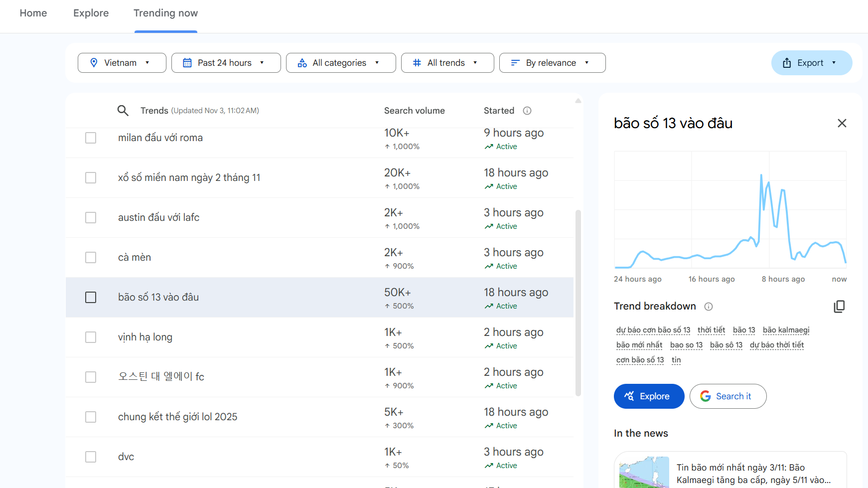Click the Trend breakdown info icon
The image size is (868, 488).
(708, 307)
